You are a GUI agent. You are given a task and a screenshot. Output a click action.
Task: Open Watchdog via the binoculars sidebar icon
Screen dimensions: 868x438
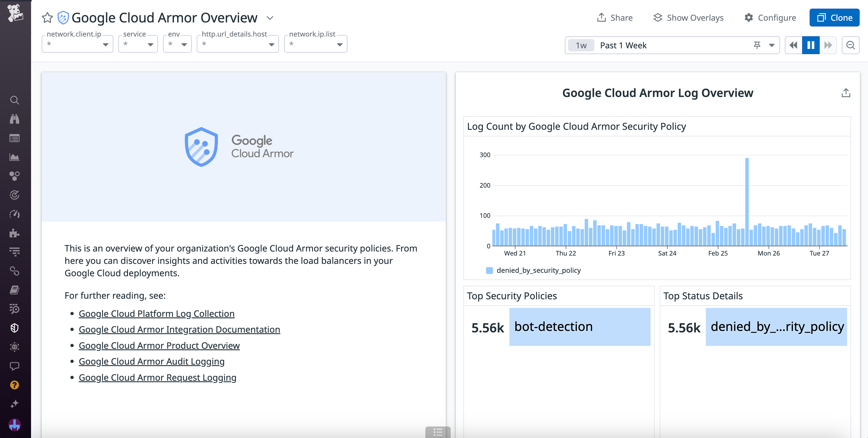(15, 119)
